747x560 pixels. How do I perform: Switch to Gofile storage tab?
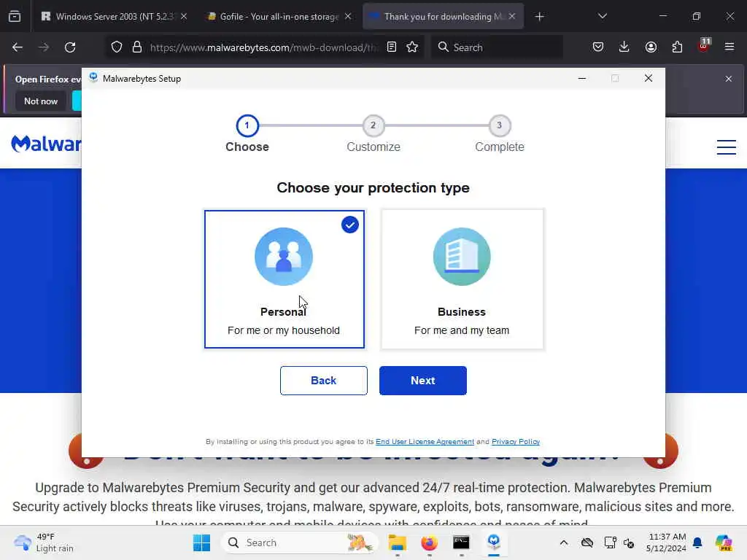point(279,17)
